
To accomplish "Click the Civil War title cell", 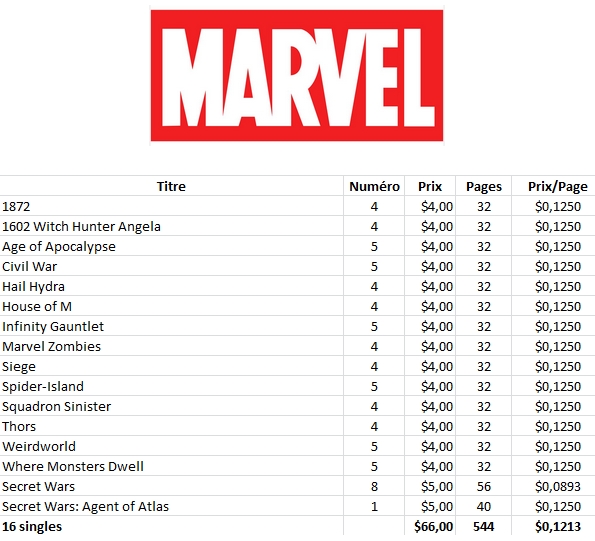I will click(171, 266).
